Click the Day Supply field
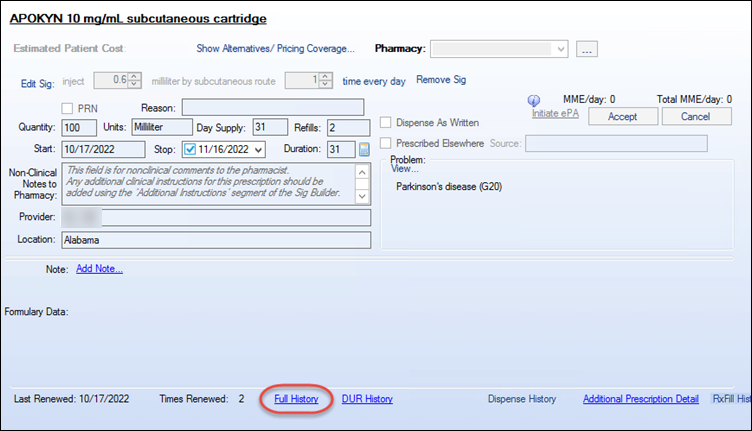752x431 pixels. [x=270, y=127]
